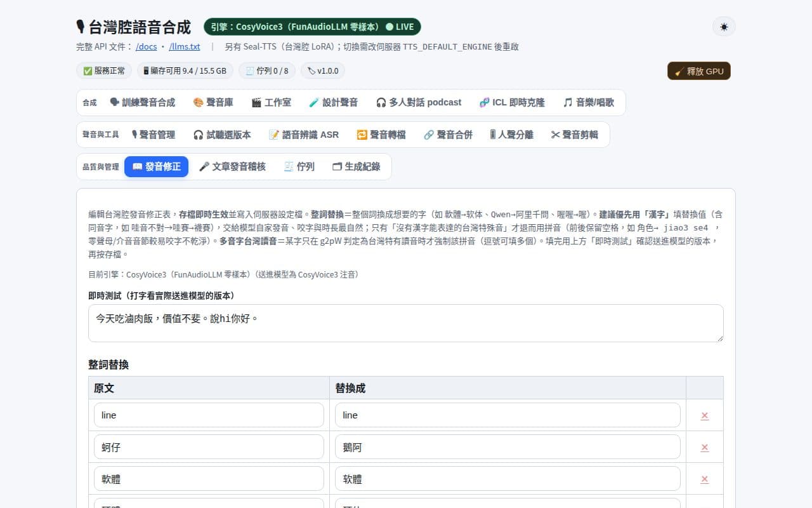Click the CosyVoice3 engine LIVE badge
The width and height of the screenshot is (812, 508).
coord(312,27)
